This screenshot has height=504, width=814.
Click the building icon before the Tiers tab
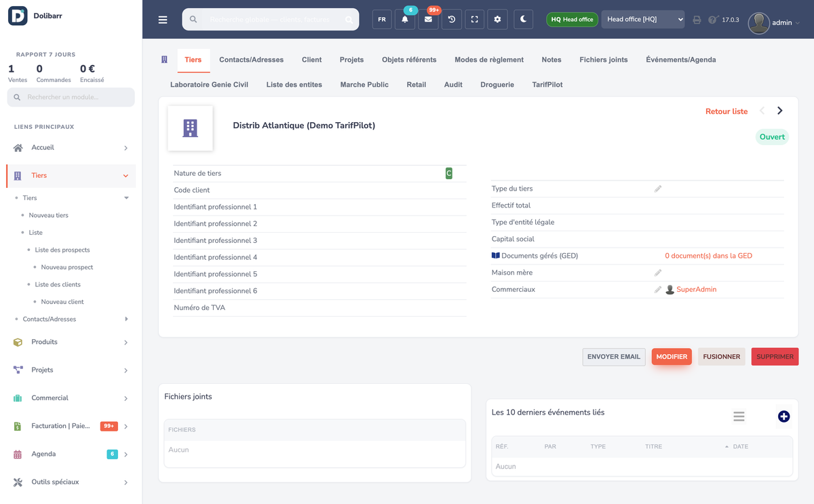pyautogui.click(x=164, y=60)
